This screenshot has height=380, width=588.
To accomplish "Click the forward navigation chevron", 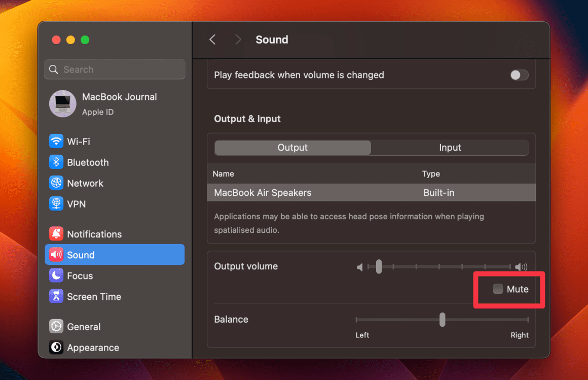I will (x=237, y=39).
